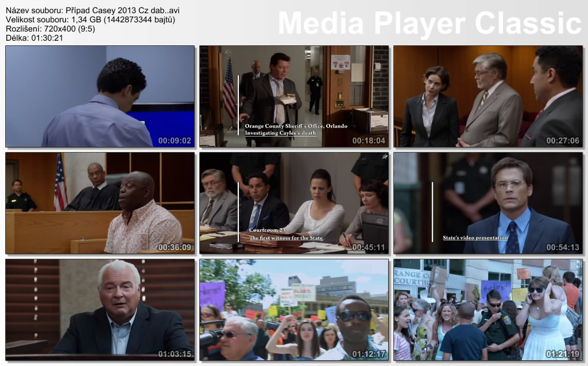Click the Media Player Classic watermark title
Screen dimensions: 588x366
pos(430,24)
